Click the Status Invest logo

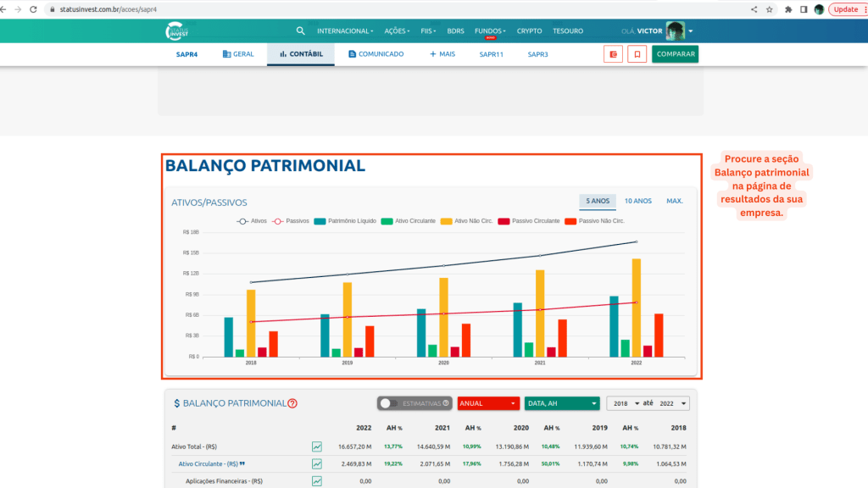tap(180, 31)
